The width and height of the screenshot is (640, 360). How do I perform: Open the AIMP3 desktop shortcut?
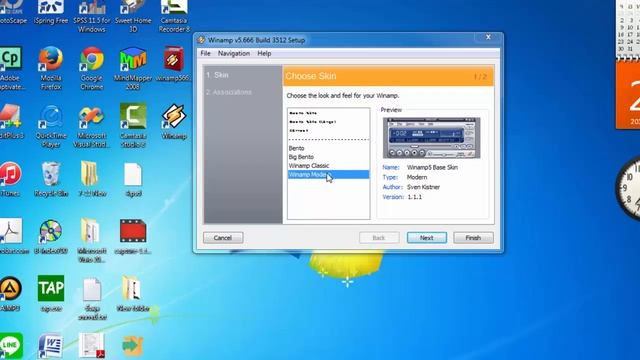[x=11, y=293]
